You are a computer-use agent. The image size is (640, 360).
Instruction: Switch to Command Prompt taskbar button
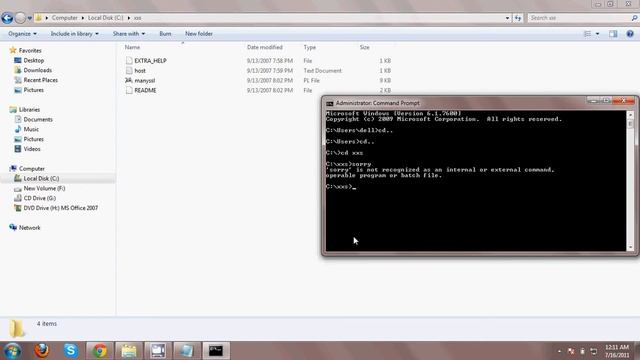(x=216, y=351)
